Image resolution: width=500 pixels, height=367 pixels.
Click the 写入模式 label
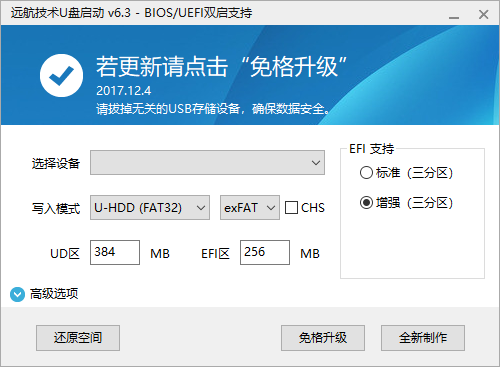56,208
